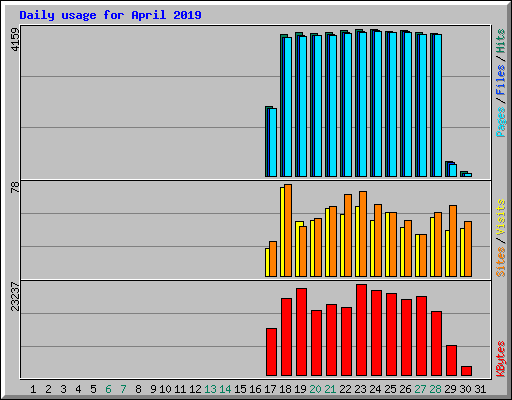The width and height of the screenshot is (512, 400).
Task: Click green weekend day 21 label
Action: tap(330, 389)
